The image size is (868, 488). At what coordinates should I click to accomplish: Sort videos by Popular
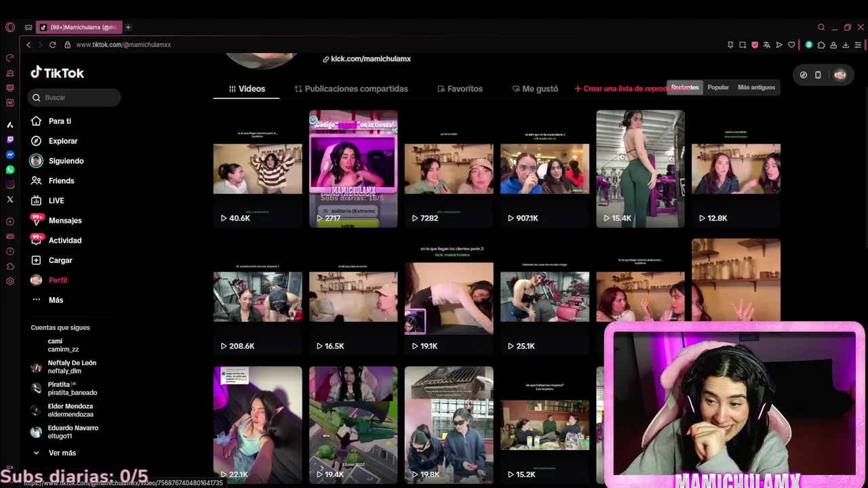point(718,87)
